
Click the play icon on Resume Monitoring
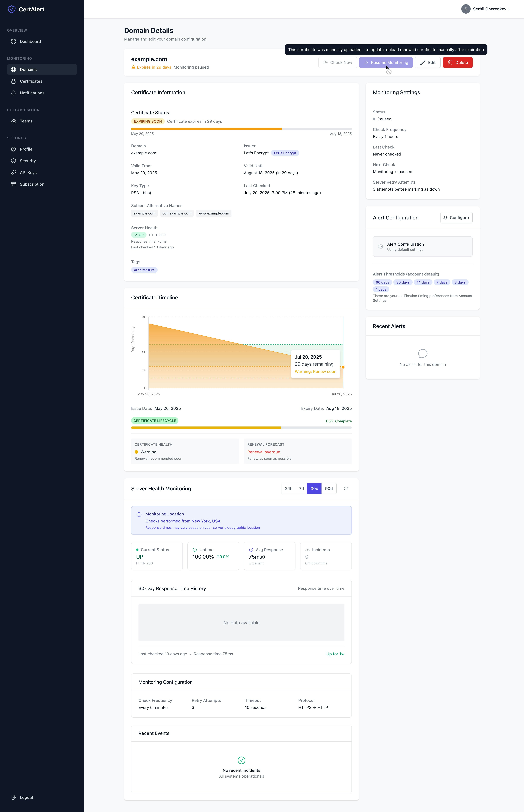[366, 63]
